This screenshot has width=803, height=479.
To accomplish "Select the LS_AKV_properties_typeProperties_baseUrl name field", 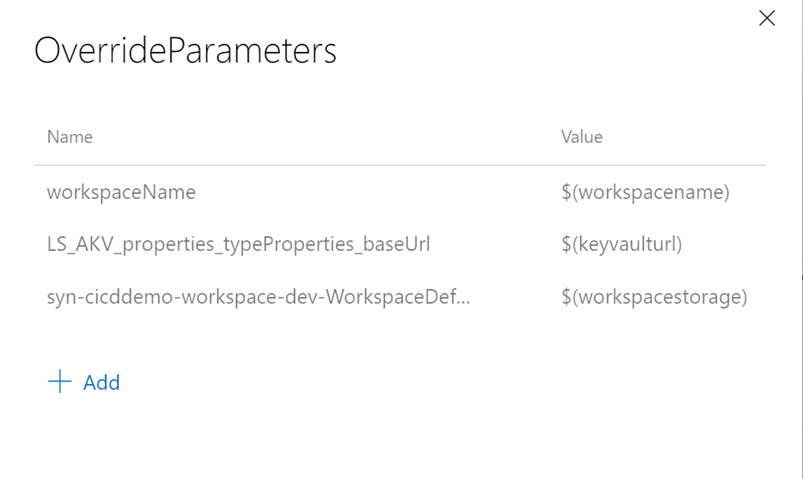I will point(238,244).
